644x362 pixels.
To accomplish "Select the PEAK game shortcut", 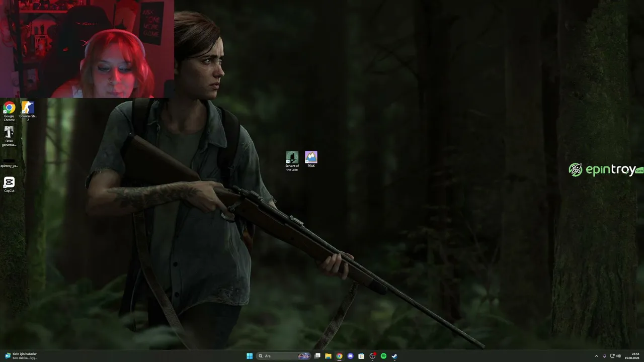I will pos(311,159).
